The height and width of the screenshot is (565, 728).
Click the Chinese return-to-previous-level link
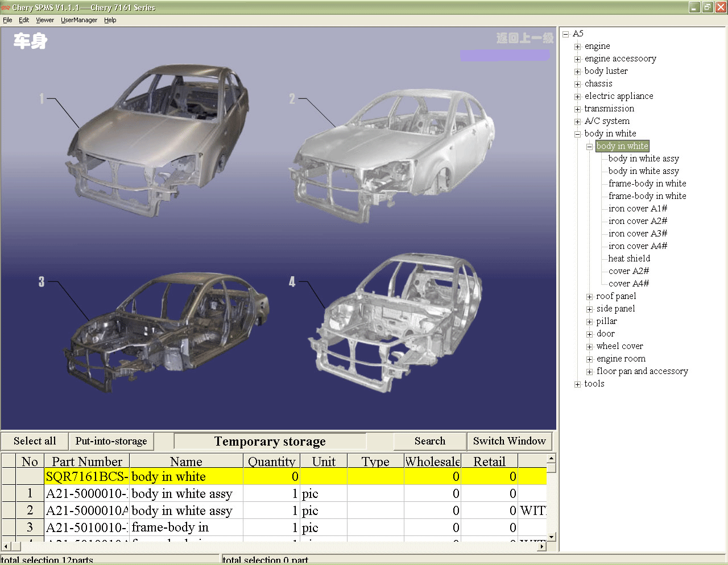(524, 38)
